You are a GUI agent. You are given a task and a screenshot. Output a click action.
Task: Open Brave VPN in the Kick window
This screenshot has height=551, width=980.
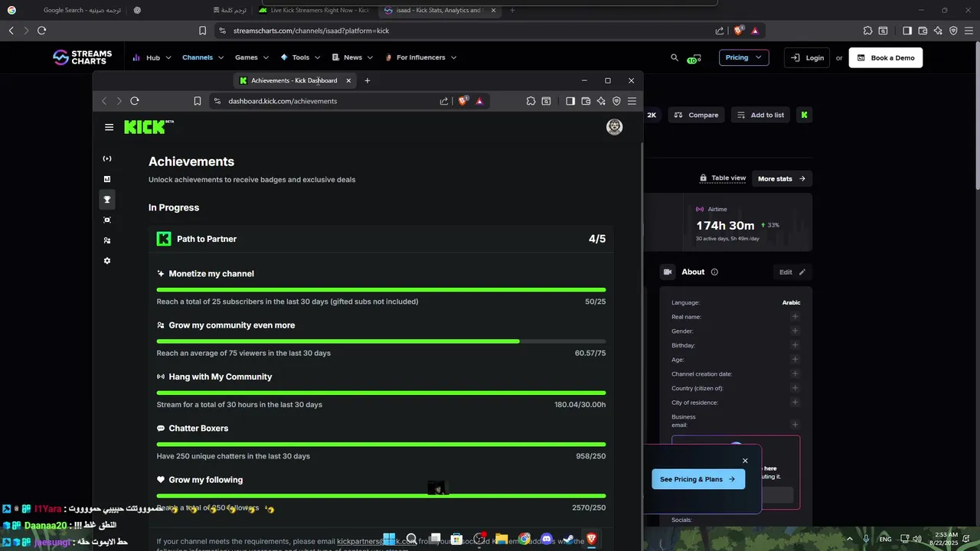click(x=616, y=101)
